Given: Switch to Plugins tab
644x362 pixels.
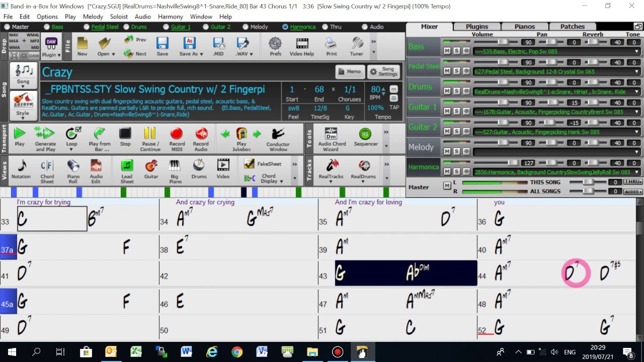Looking at the screenshot, I should coord(476,27).
